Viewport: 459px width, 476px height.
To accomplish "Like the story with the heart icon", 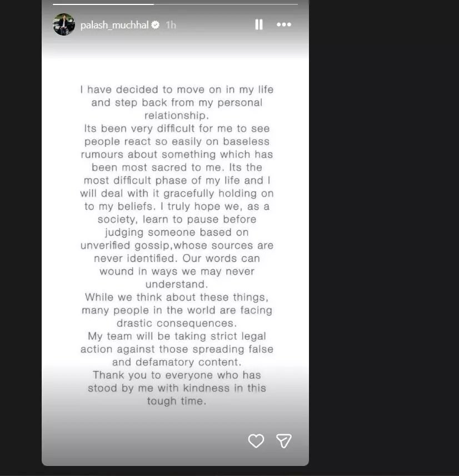I will [x=256, y=441].
